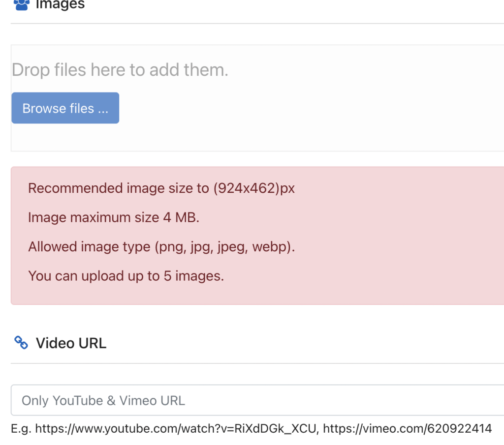Click the Allowed image type notice line
Image resolution: width=504 pixels, height=445 pixels.
click(161, 246)
